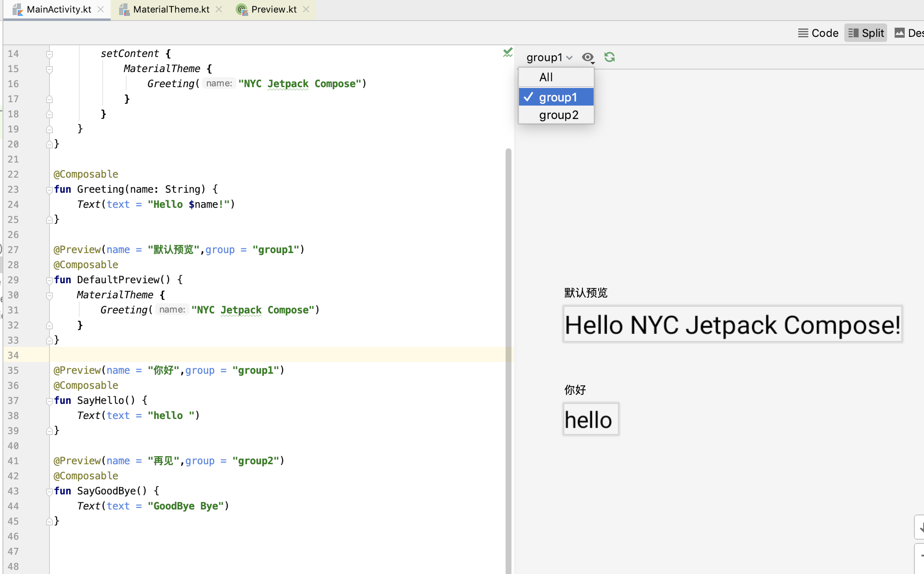Switch editor to Code view mode
The height and width of the screenshot is (574, 924).
818,33
